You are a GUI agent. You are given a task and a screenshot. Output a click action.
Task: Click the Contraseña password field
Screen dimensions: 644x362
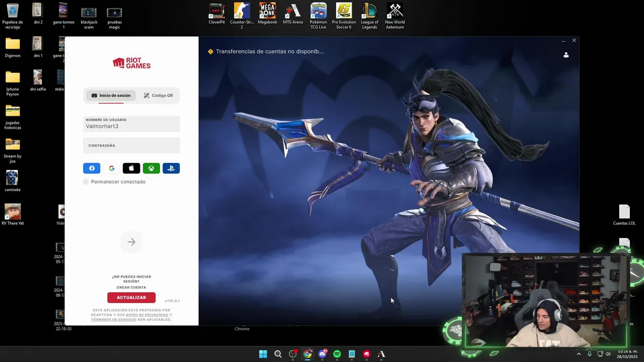[131, 145]
